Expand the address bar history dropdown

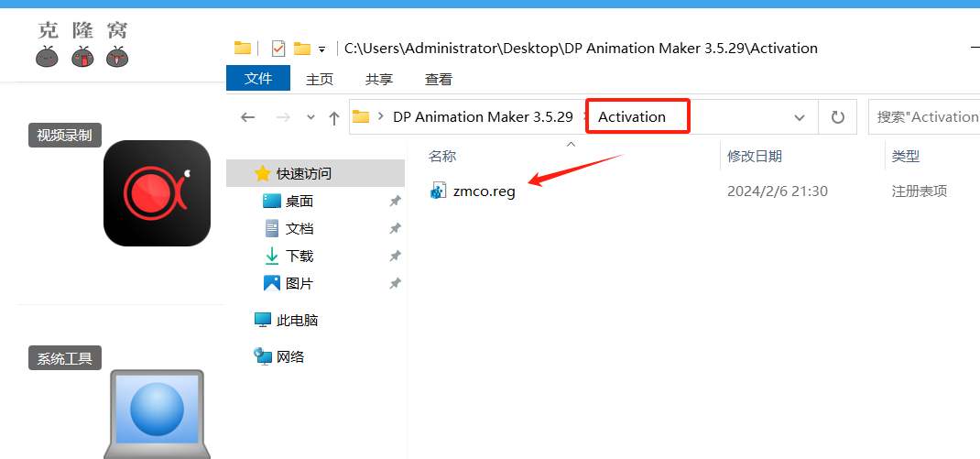[x=799, y=117]
